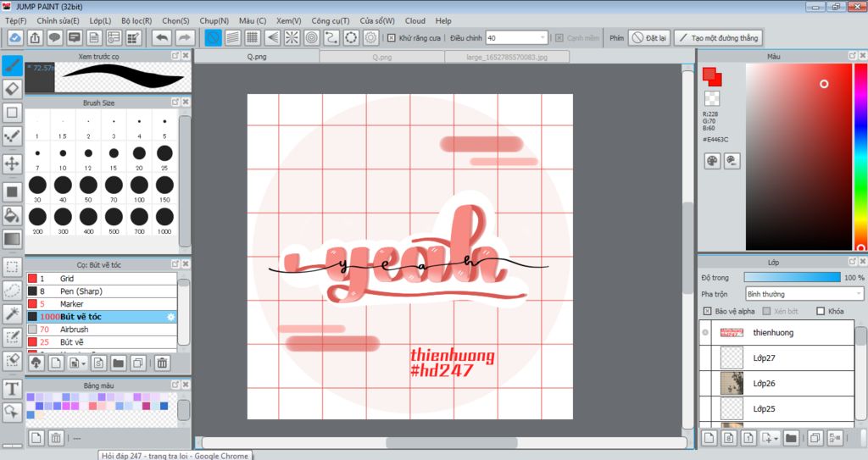Select the Move tool
This screenshot has width=868, height=460.
pyautogui.click(x=12, y=163)
